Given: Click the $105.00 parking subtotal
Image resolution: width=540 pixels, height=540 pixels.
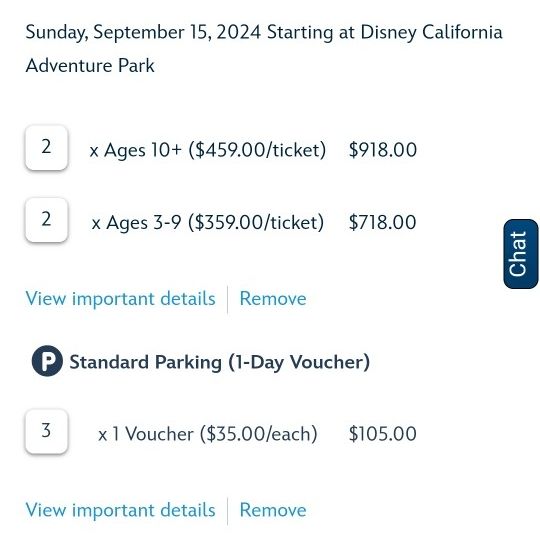Looking at the screenshot, I should (x=383, y=434).
